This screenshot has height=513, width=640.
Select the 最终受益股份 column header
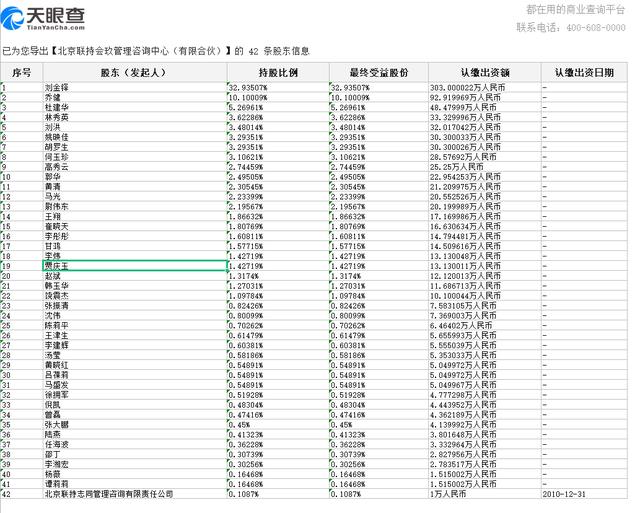[x=379, y=73]
